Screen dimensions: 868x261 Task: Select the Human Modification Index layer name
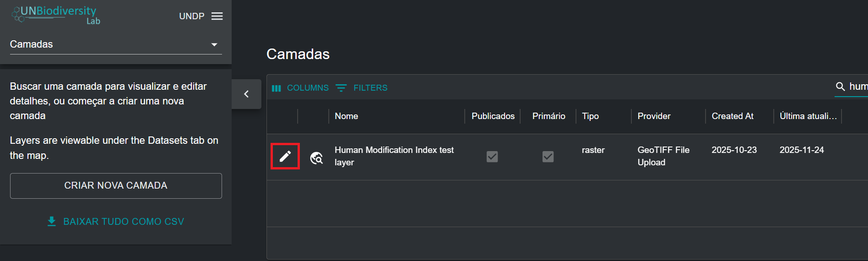[x=394, y=156]
